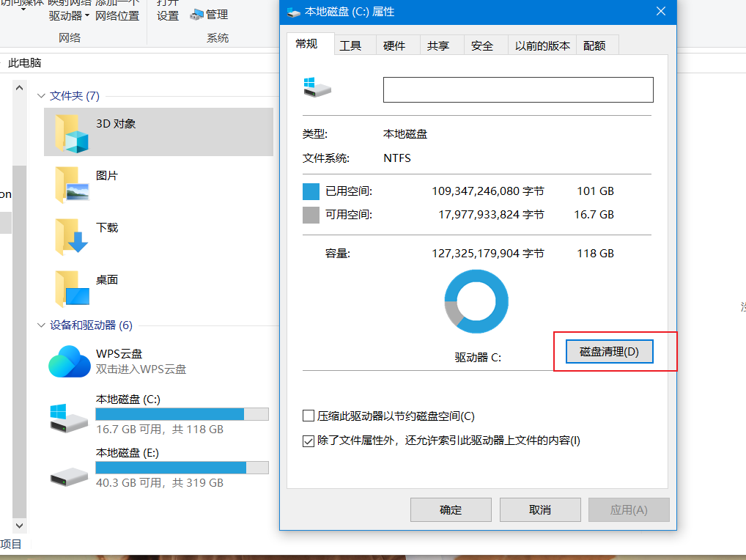Click the 取消 button
This screenshot has width=746, height=560.
(540, 510)
